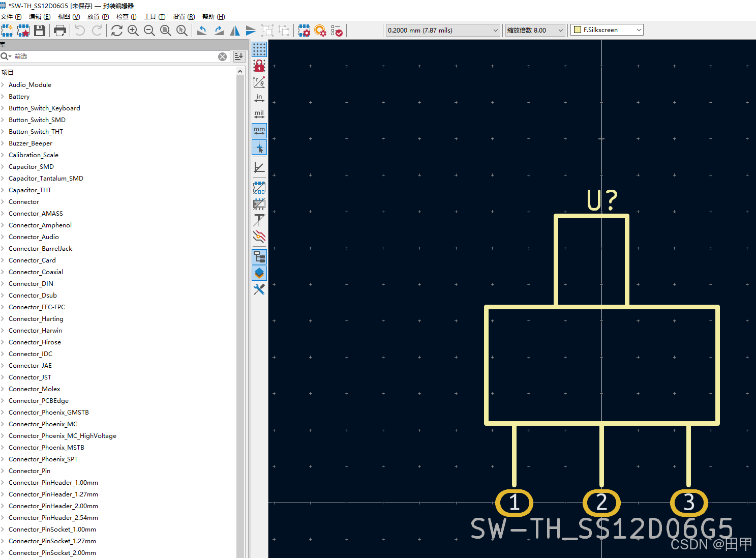Click the F.Silkscreen layer color swatch

(x=578, y=30)
